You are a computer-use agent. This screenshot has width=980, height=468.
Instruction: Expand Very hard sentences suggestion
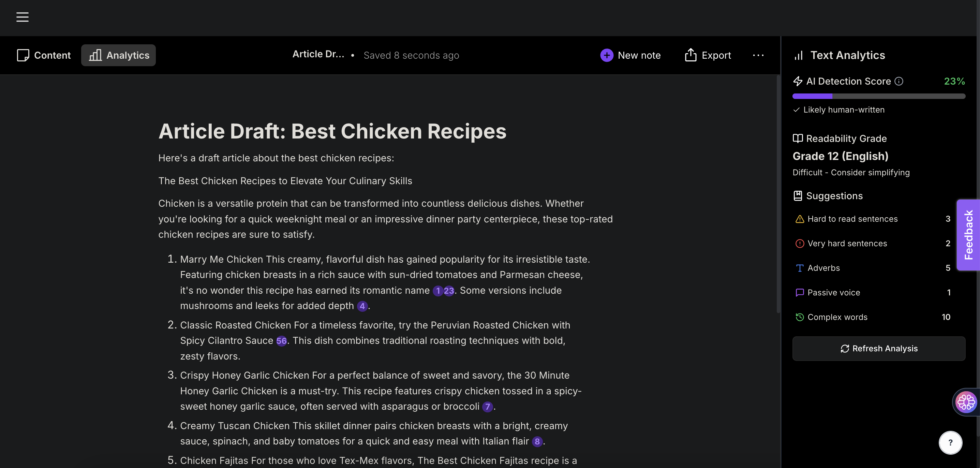(873, 244)
